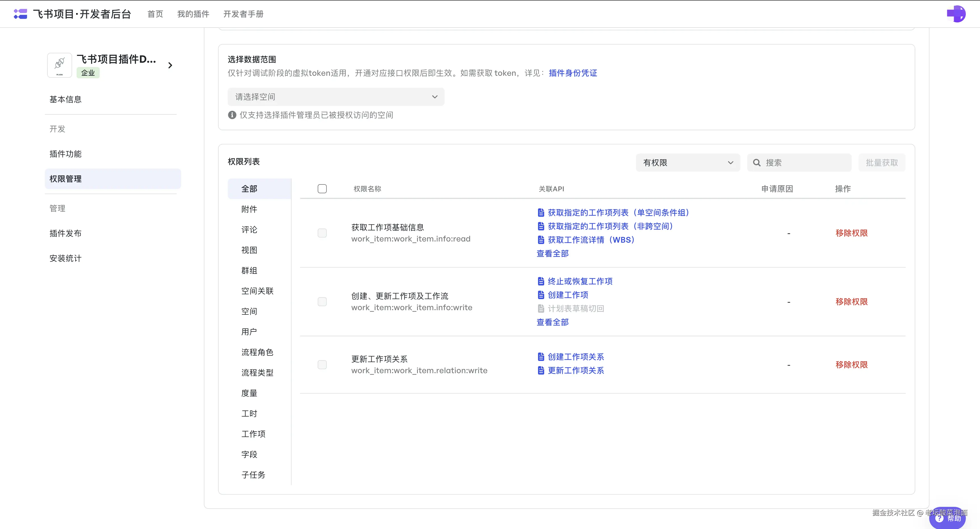This screenshot has width=980, height=529.
Task: Open the user avatar in top right
Action: click(x=956, y=14)
